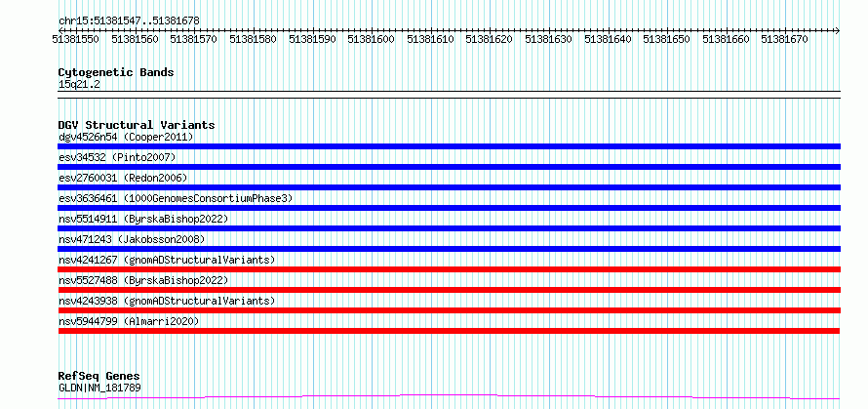868x409 pixels.
Task: Click ruler position 51381560
Action: (135, 39)
